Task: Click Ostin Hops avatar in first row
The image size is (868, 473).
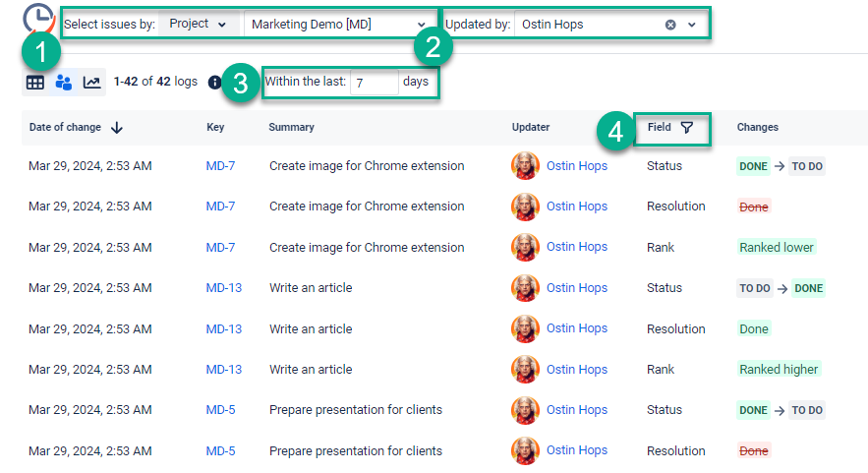Action: [x=526, y=166]
